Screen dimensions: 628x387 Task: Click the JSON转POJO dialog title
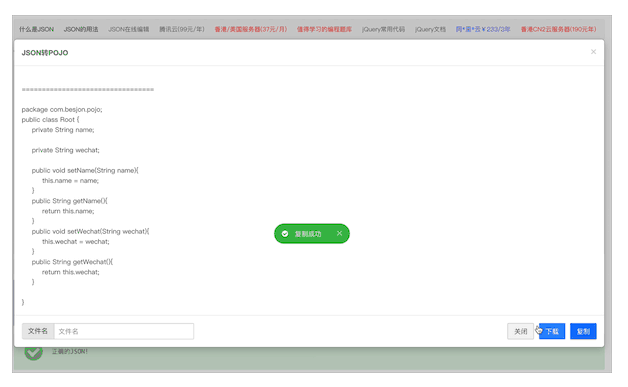[x=45, y=52]
